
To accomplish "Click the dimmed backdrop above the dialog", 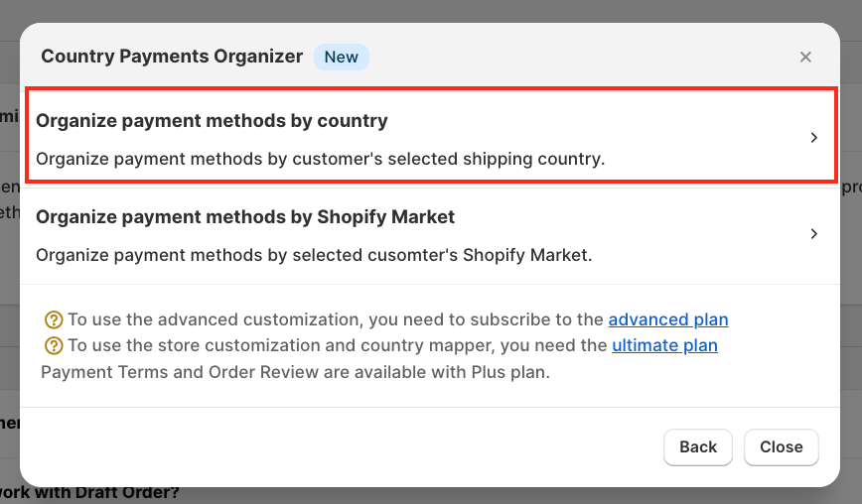I will pyautogui.click(x=431, y=10).
